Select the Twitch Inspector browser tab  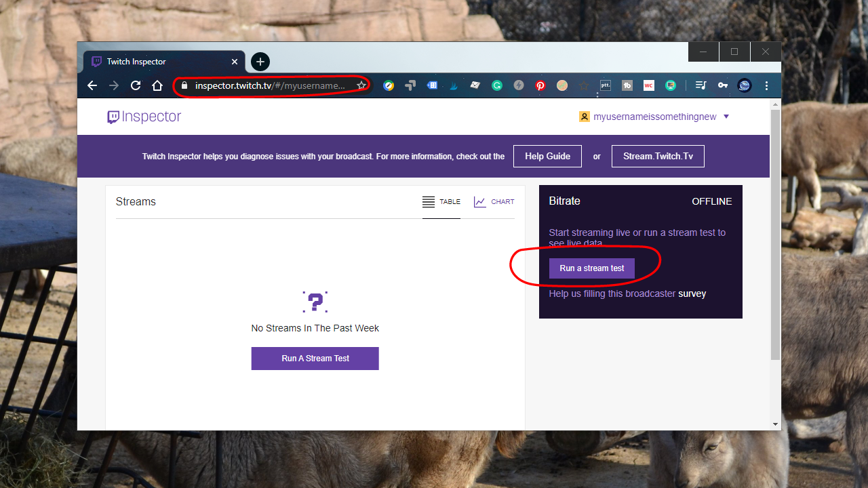point(164,62)
